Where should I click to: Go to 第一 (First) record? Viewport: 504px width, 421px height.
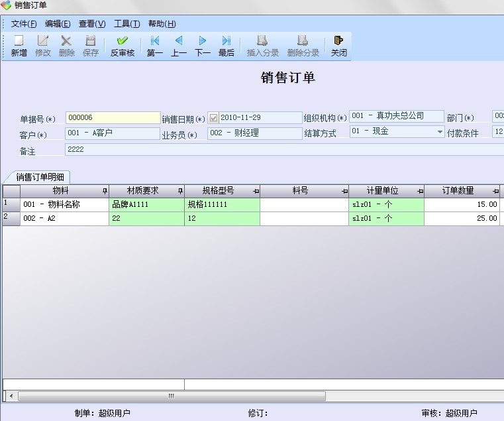click(155, 41)
